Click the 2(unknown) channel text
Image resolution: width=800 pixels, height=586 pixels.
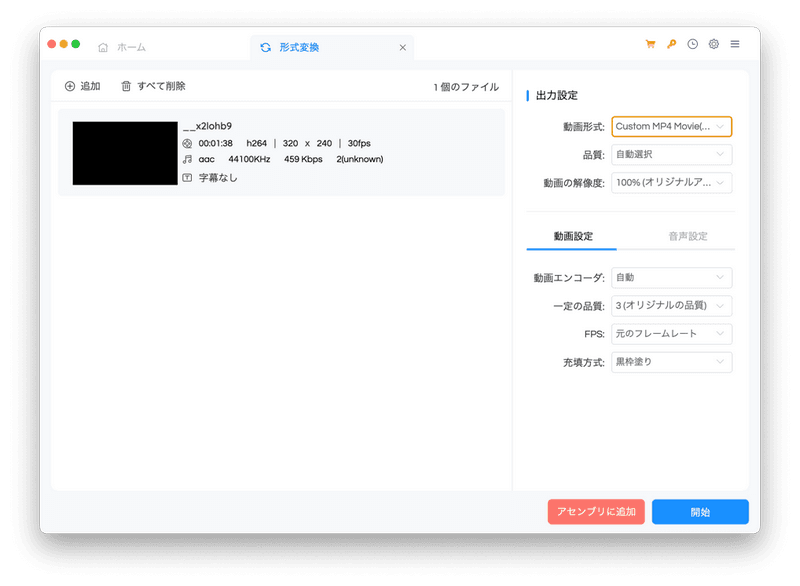360,159
